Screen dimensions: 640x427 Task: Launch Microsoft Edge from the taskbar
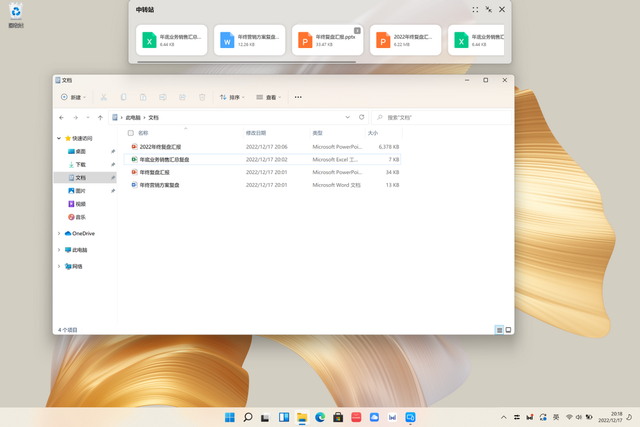pos(320,417)
